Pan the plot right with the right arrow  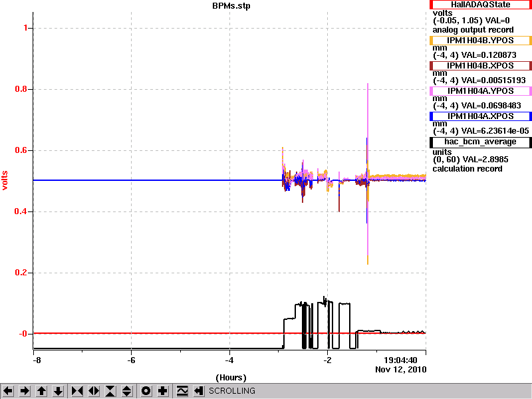[x=25, y=391]
